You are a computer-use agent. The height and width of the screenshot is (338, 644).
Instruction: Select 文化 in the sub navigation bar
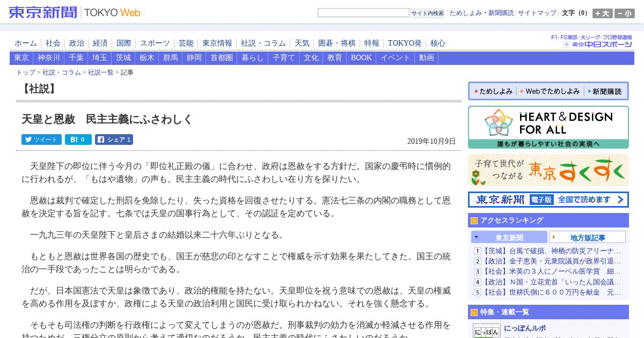click(x=311, y=57)
